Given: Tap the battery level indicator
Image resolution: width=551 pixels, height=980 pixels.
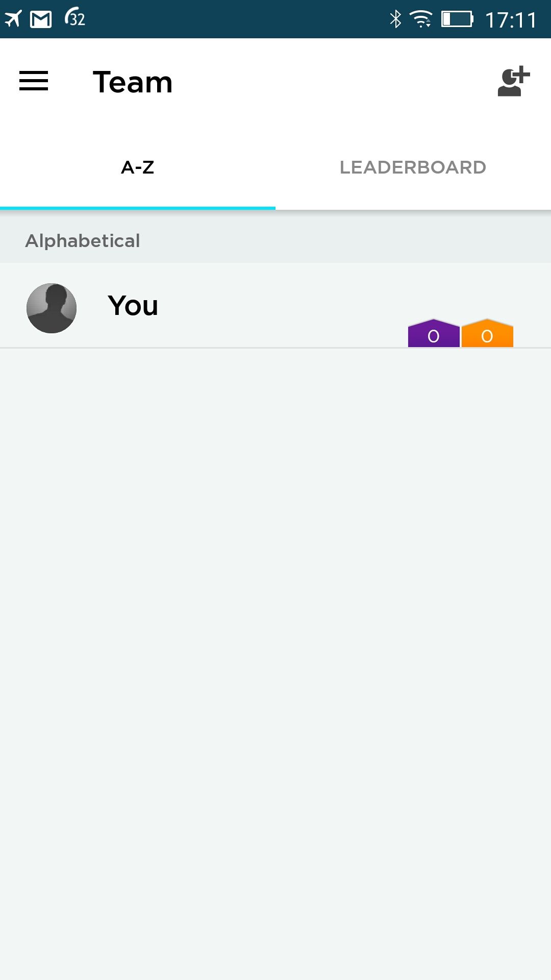Looking at the screenshot, I should pyautogui.click(x=457, y=19).
